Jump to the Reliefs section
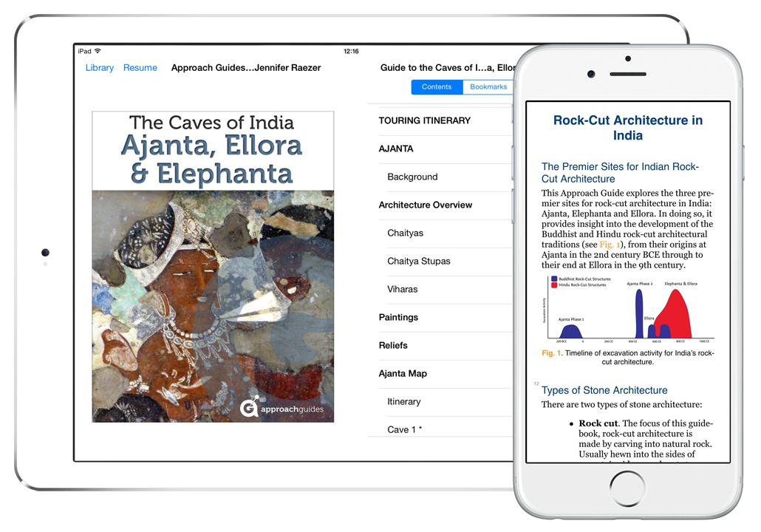761x532 pixels. coord(393,345)
